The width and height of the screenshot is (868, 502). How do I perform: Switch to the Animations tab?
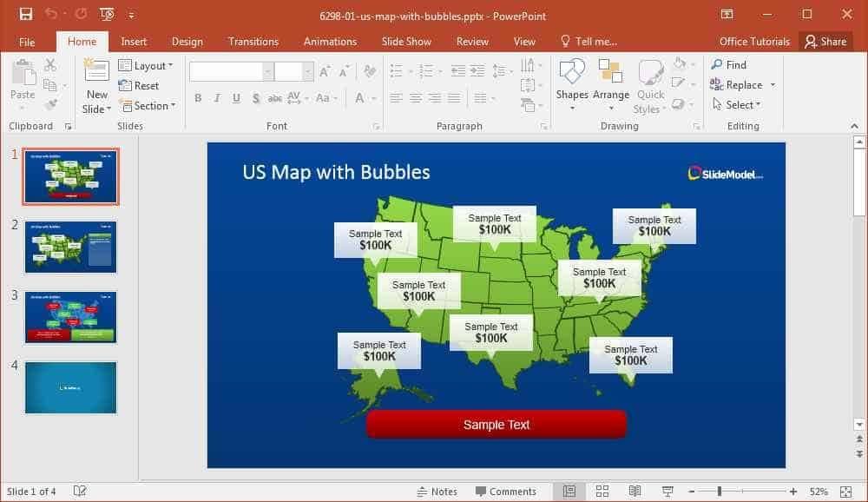pyautogui.click(x=330, y=42)
